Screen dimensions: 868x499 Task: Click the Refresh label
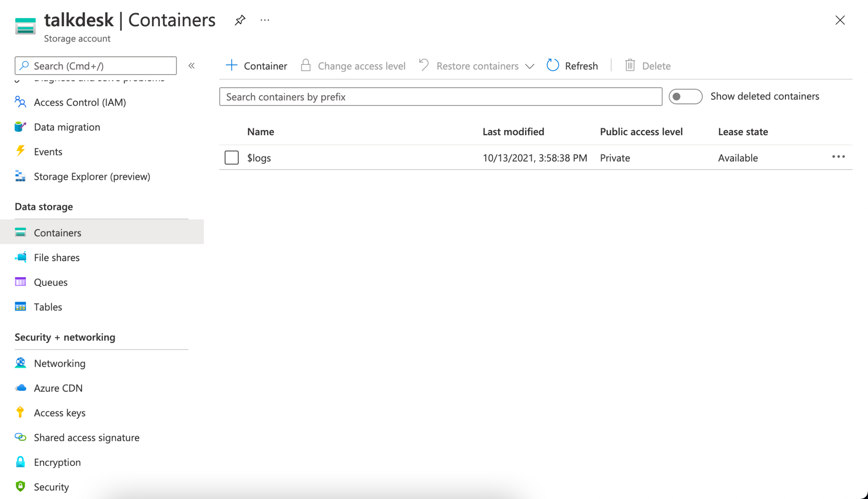pos(581,66)
